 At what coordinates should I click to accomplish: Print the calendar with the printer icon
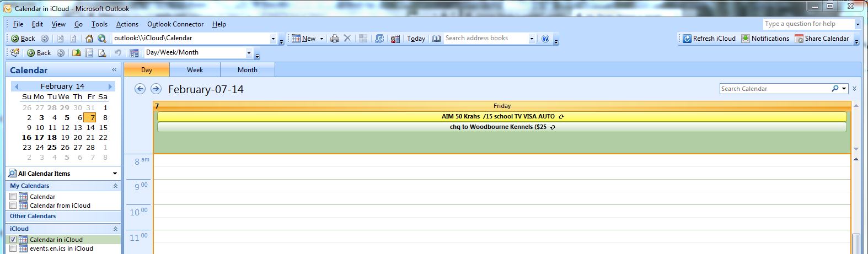click(334, 39)
